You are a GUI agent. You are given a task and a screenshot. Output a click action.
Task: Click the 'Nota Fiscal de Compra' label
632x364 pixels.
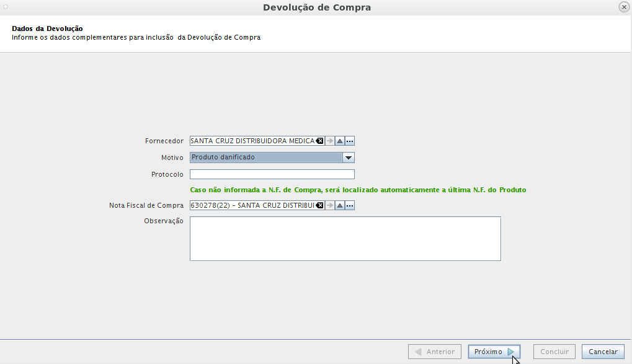coord(146,205)
